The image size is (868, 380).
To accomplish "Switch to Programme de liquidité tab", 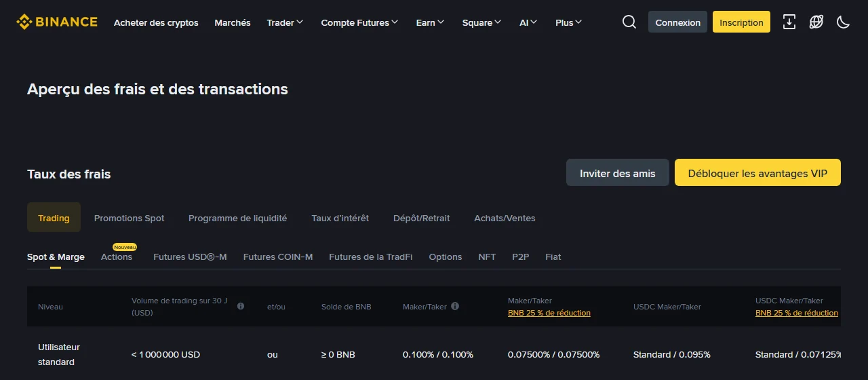I will pyautogui.click(x=237, y=218).
